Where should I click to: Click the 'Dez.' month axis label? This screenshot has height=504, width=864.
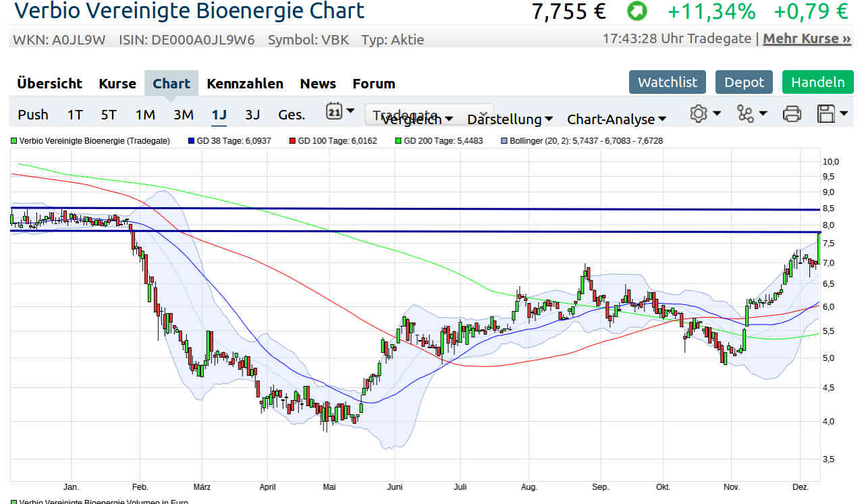pyautogui.click(x=801, y=486)
